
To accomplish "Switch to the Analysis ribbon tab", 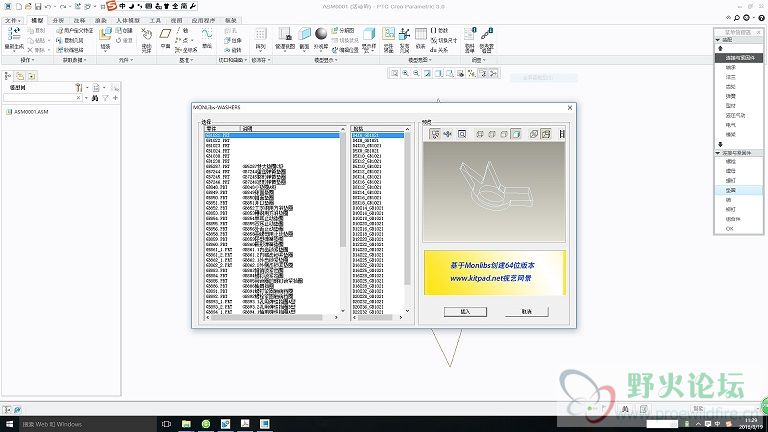I will (x=58, y=21).
